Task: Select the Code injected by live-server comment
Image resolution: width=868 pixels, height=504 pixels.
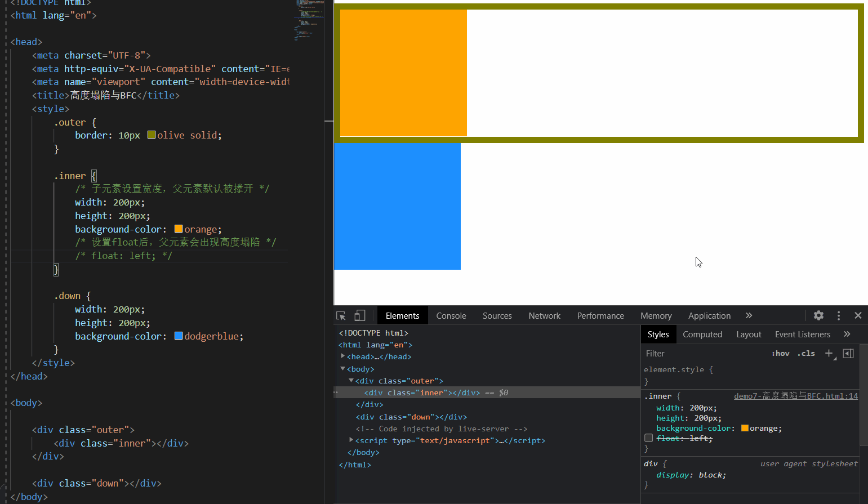Action: [x=441, y=429]
